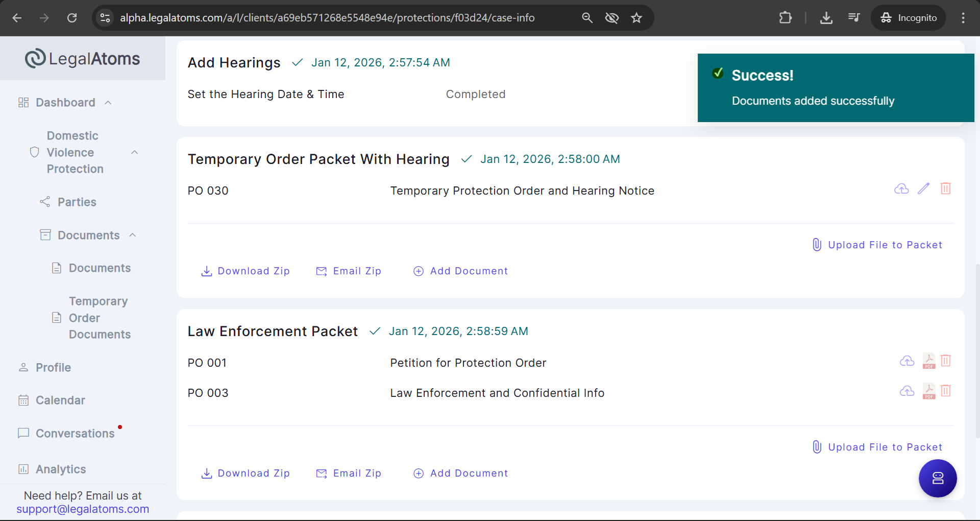
Task: Go to Calendar in the sidebar
Action: point(60,400)
